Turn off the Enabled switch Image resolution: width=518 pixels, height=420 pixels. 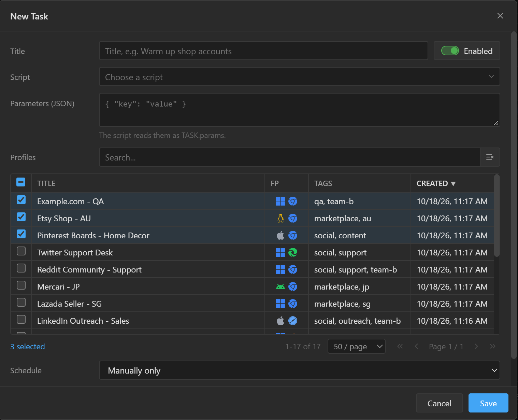[x=450, y=51]
